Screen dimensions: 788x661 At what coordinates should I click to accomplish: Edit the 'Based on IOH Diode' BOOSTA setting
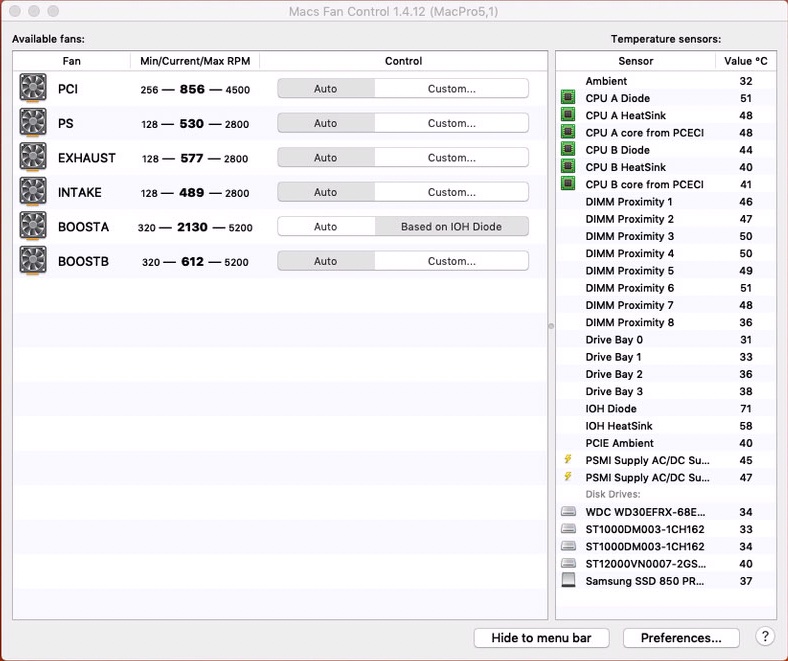pos(451,227)
